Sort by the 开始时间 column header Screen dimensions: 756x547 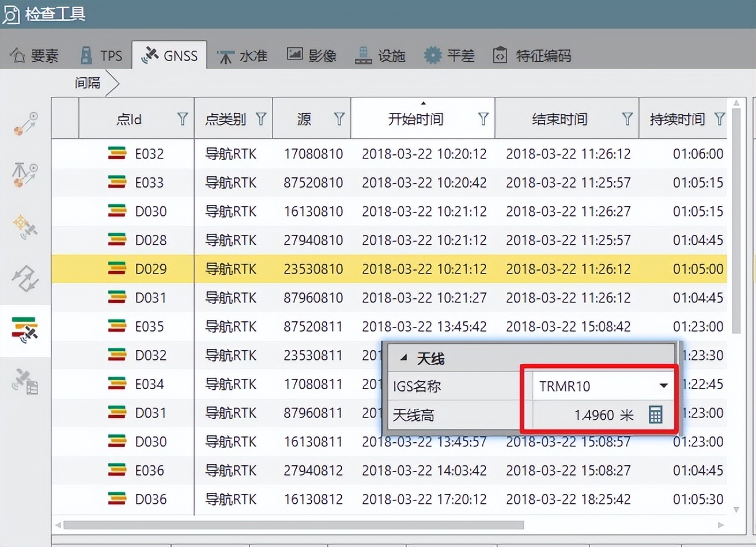point(415,119)
